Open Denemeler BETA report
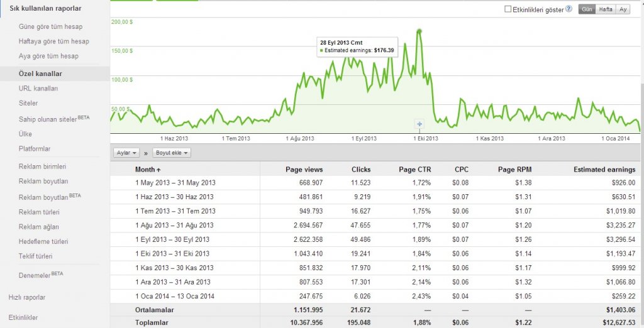The height and width of the screenshot is (328, 644). [x=41, y=275]
